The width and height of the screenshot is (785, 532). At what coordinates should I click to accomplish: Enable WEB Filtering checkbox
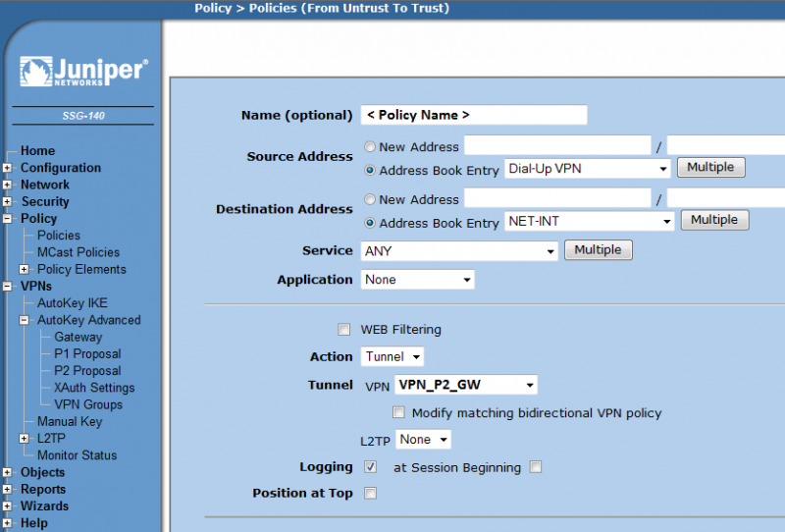pos(344,329)
